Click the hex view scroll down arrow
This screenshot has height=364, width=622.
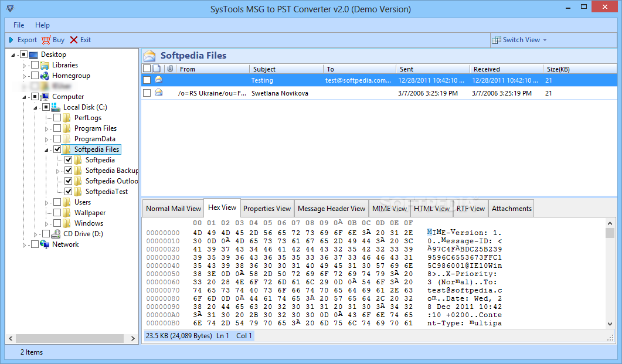point(610,324)
